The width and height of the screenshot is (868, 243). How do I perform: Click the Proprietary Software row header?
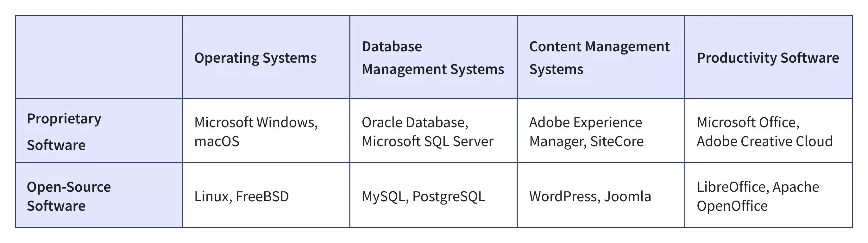click(x=64, y=132)
